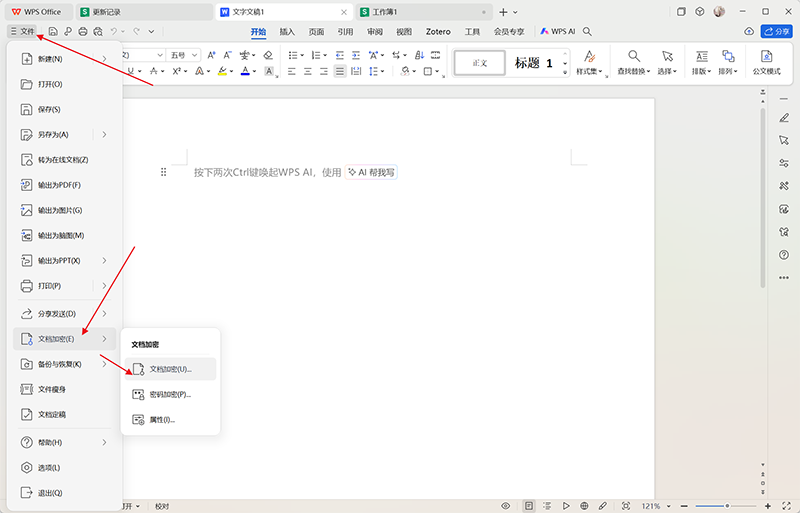The width and height of the screenshot is (800, 513).
Task: Switch to the 工作簿1 document tab
Action: tap(422, 11)
